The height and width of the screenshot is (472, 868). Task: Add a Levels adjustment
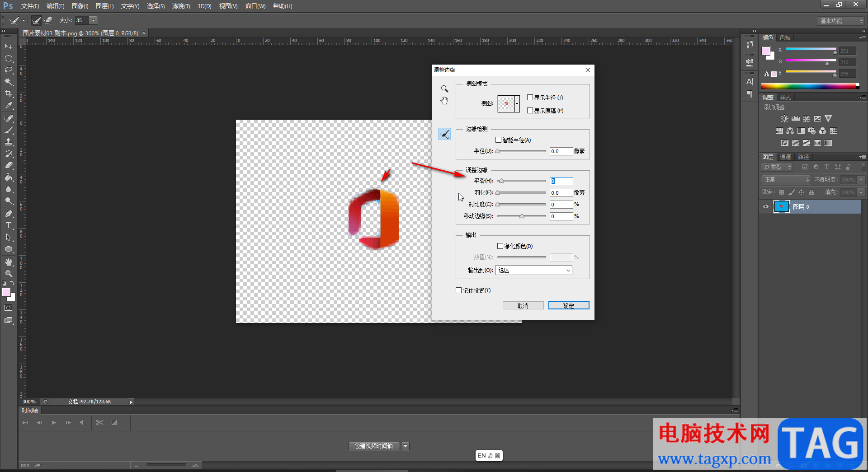click(x=796, y=119)
